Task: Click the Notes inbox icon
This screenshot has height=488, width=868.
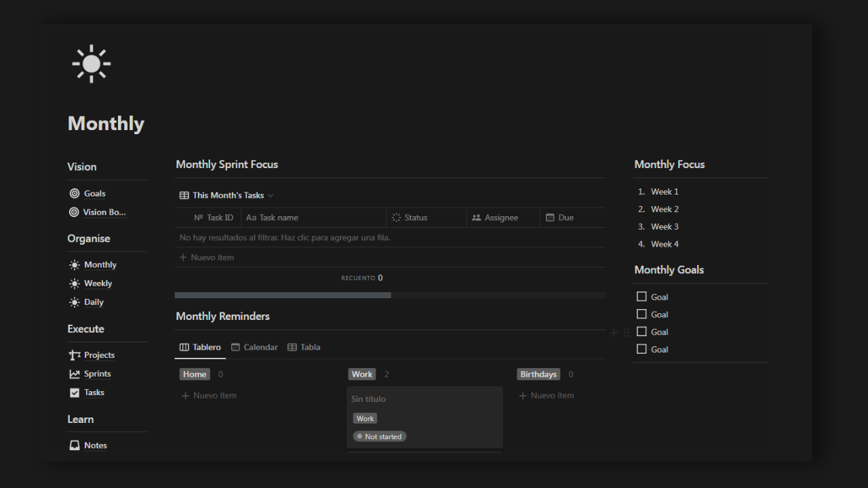Action: point(75,445)
